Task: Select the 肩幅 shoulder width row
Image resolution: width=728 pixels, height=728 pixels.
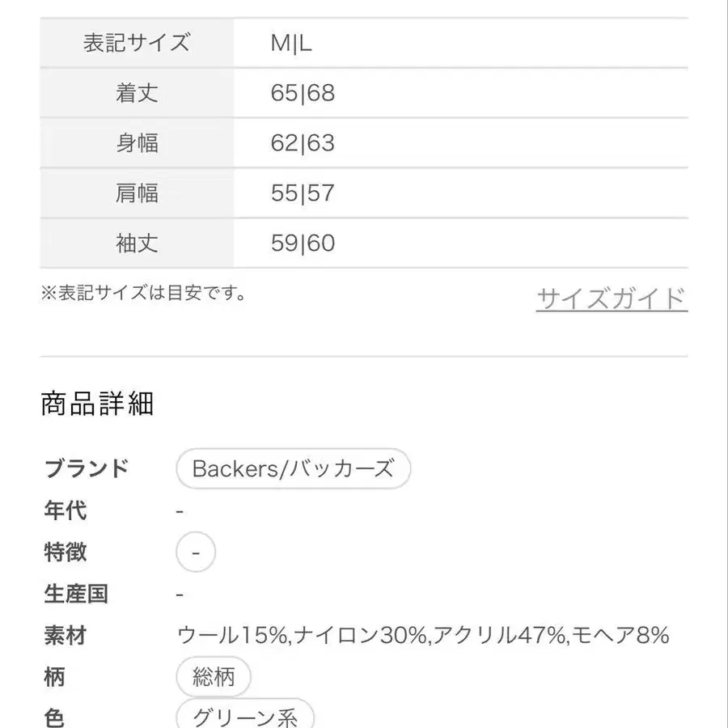Action: point(137,193)
